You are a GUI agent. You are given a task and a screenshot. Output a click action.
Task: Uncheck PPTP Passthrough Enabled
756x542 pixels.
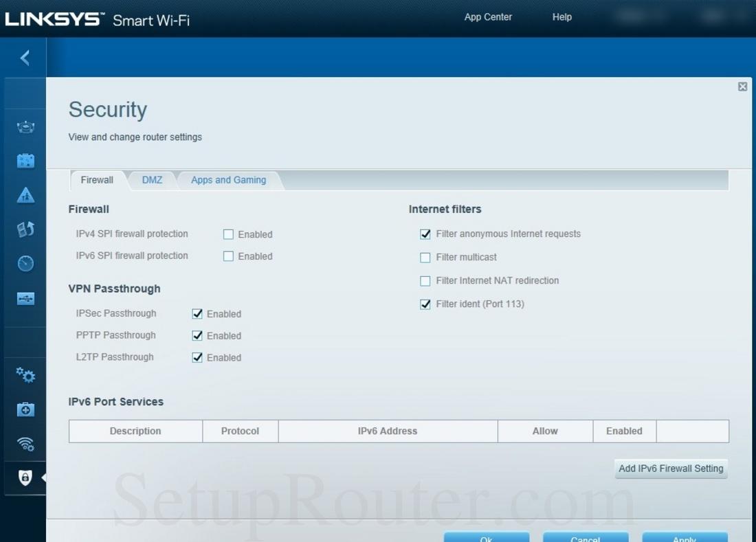197,335
